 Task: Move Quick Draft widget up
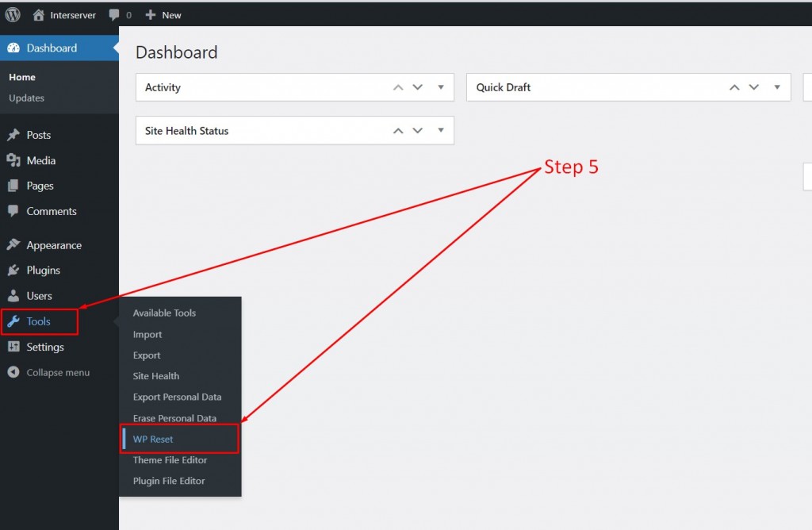[x=734, y=87]
